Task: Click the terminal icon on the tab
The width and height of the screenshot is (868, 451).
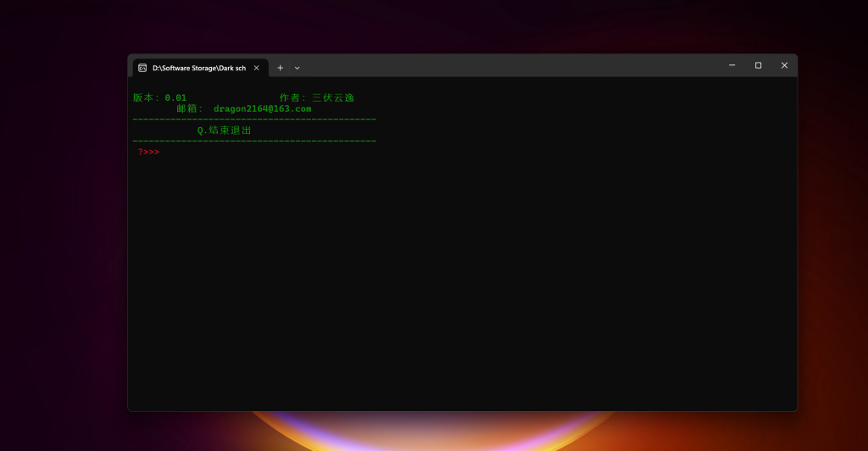Action: [142, 68]
